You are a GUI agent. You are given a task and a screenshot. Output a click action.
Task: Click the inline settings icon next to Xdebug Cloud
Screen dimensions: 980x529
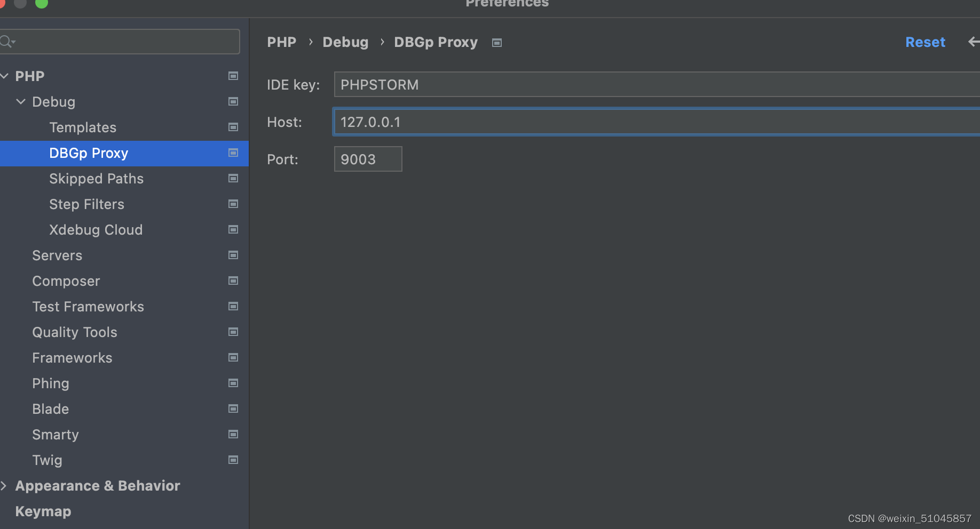pos(233,229)
